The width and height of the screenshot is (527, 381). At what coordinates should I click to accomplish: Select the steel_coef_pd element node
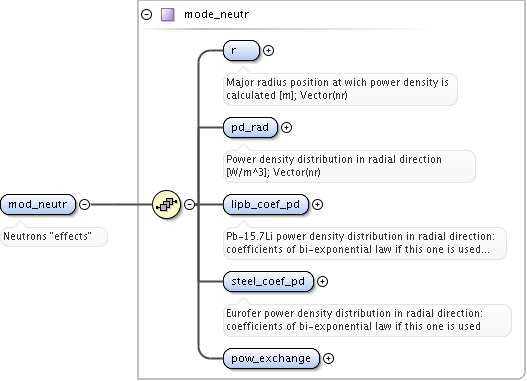tap(268, 281)
